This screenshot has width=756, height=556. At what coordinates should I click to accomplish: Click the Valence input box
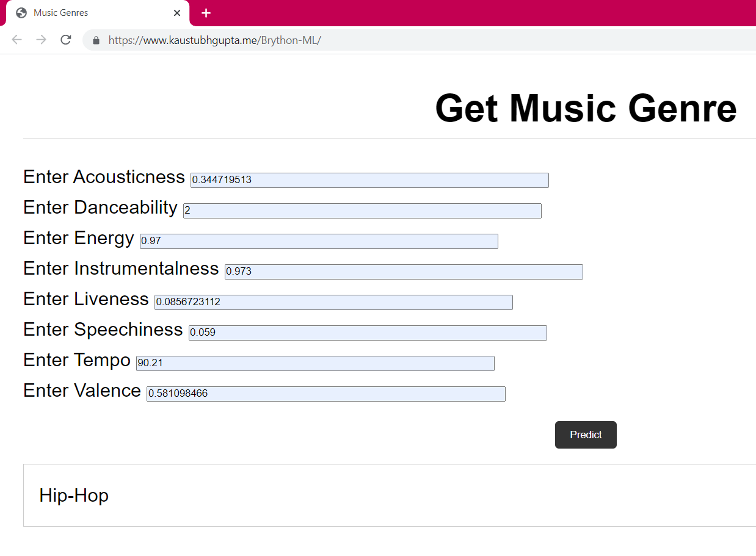point(326,394)
